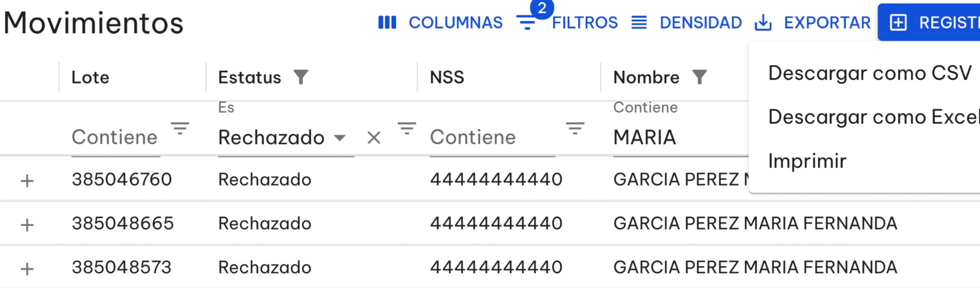Choose Imprimir from export menu
The width and height of the screenshot is (980, 288).
point(807,161)
